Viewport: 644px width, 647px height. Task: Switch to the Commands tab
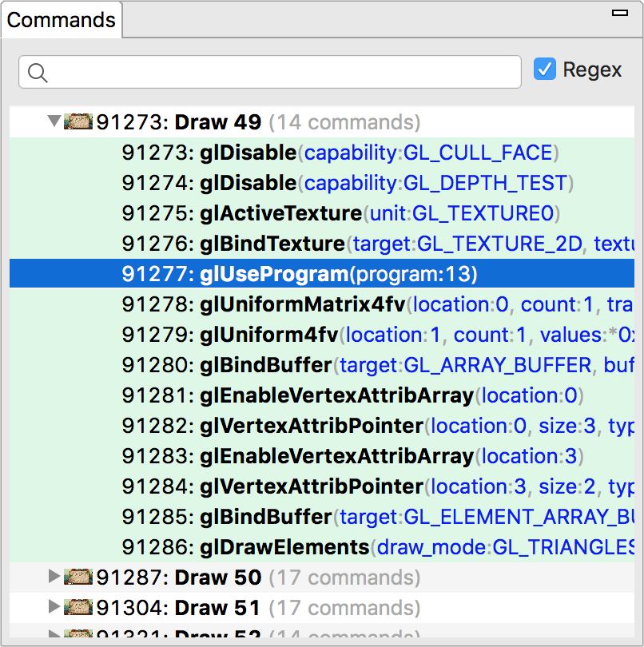[61, 20]
